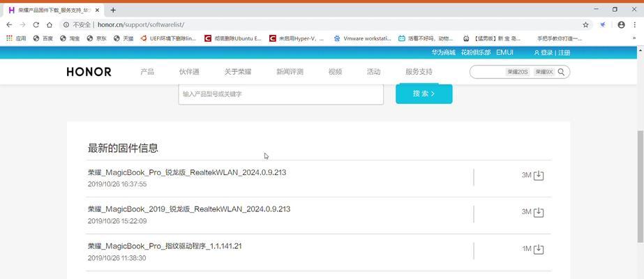Click the 2019/10/26 11:38:30 timestamp

tap(117, 258)
